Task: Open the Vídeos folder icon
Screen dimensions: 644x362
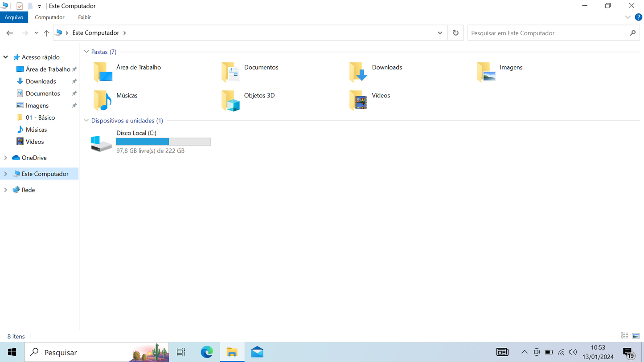Action: [x=358, y=100]
